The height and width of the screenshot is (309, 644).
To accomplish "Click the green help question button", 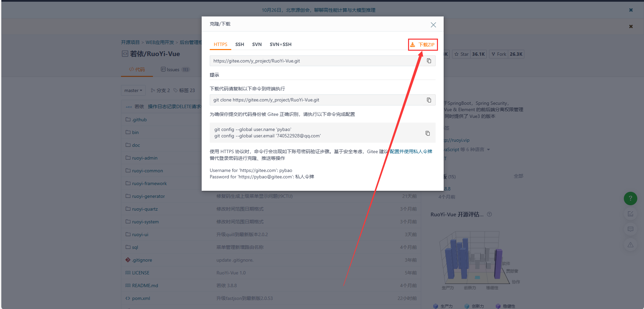I will pos(630,198).
